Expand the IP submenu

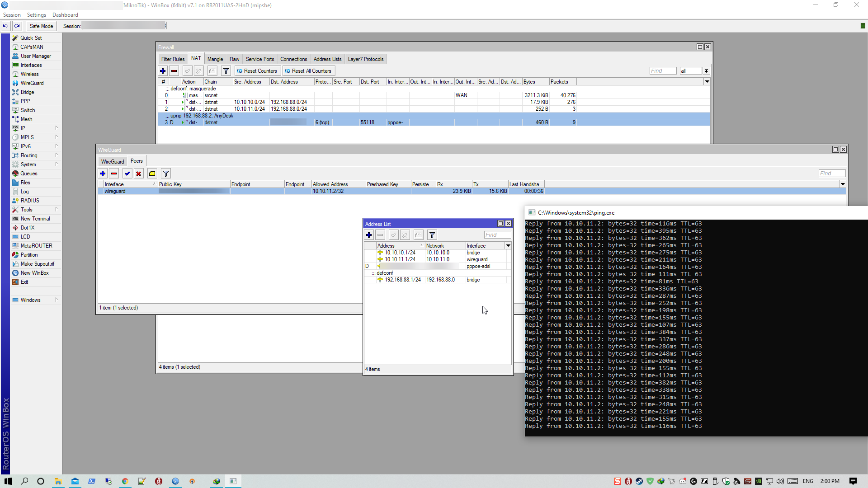36,128
